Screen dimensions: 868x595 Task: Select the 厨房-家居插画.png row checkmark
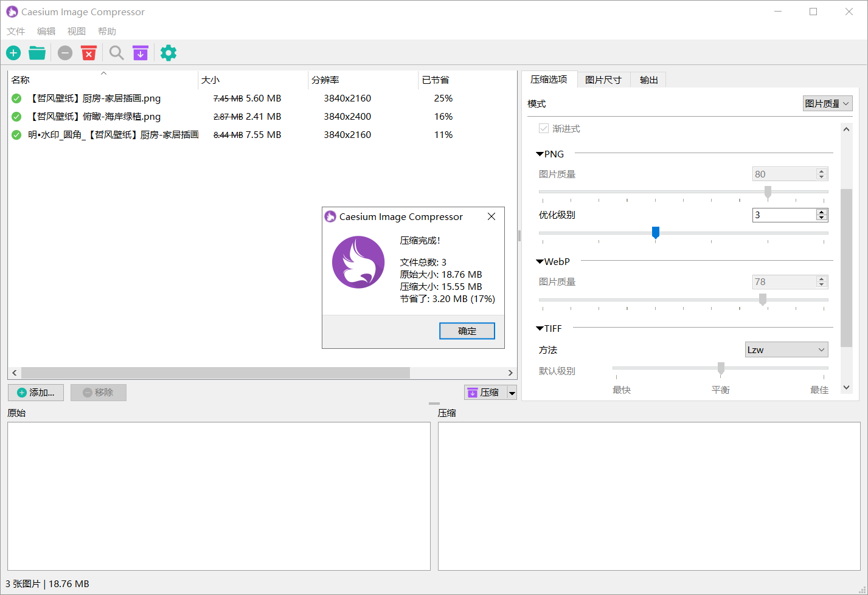pyautogui.click(x=16, y=98)
